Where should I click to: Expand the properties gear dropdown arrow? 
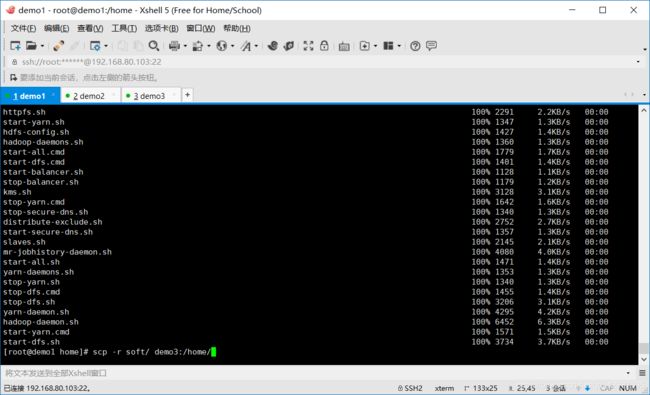click(106, 46)
